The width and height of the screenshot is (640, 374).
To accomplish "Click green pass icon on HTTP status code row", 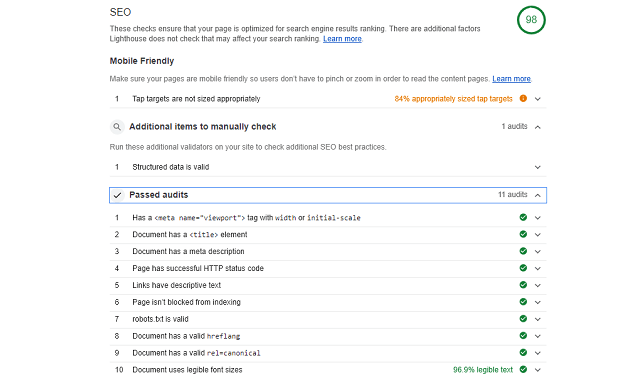I will click(523, 268).
